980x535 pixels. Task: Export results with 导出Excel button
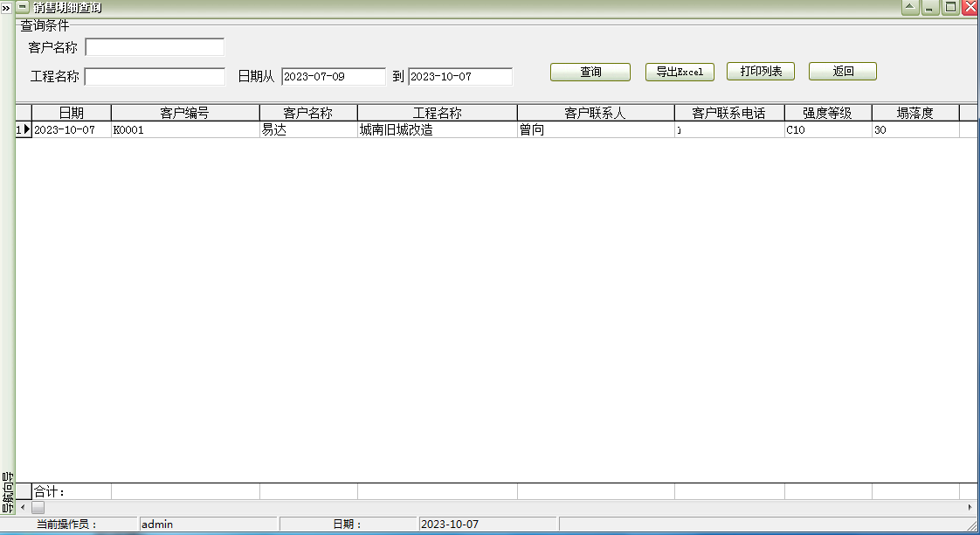coord(680,72)
